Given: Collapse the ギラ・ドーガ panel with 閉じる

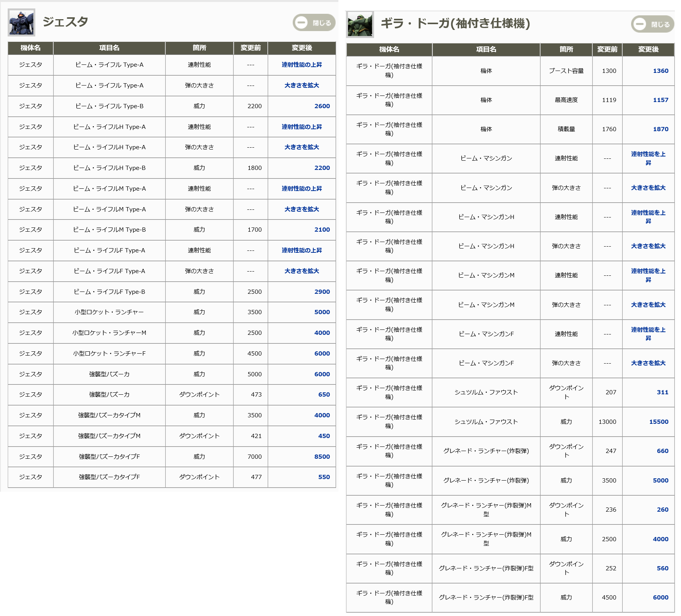Looking at the screenshot, I should tap(652, 24).
